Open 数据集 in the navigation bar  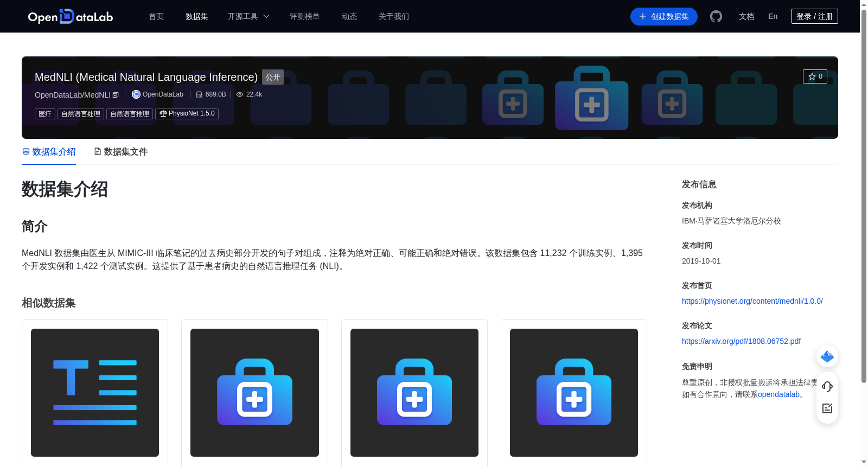tap(197, 16)
